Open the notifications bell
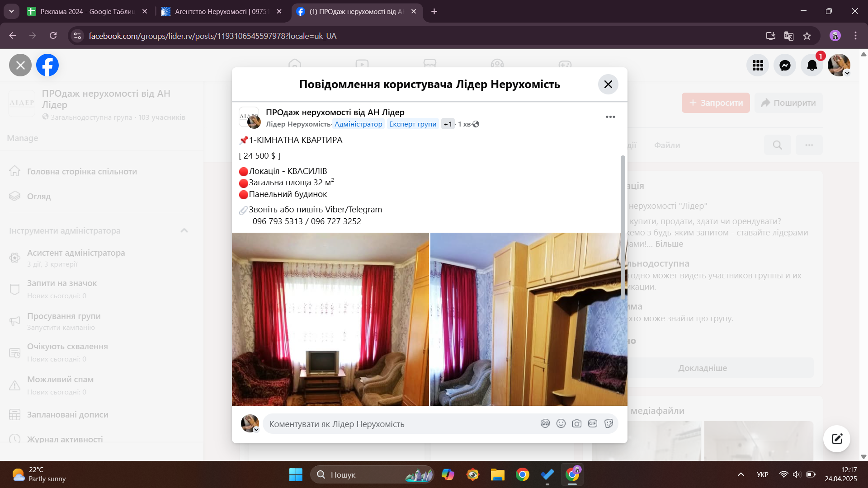 coord(812,66)
